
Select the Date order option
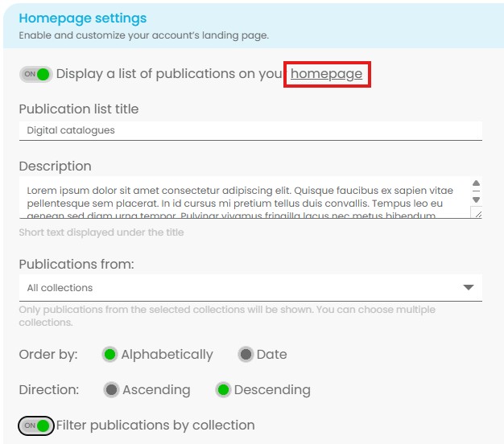(x=246, y=355)
